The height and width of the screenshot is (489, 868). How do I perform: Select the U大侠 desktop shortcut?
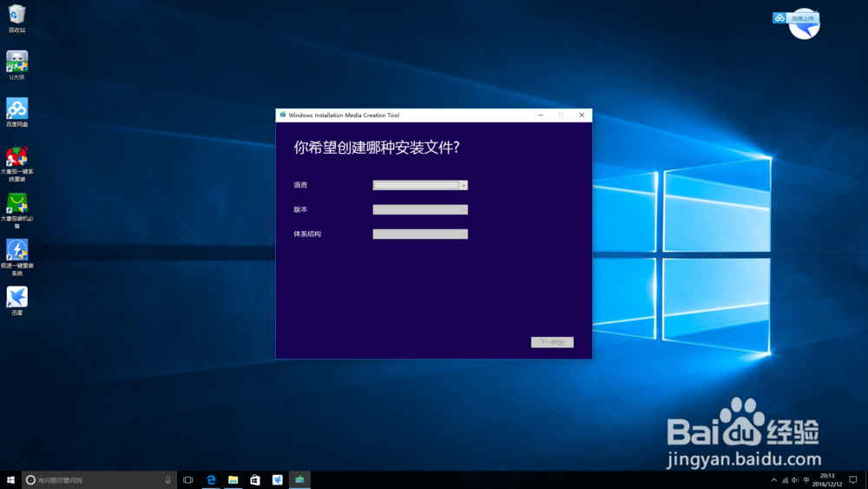coord(17,65)
